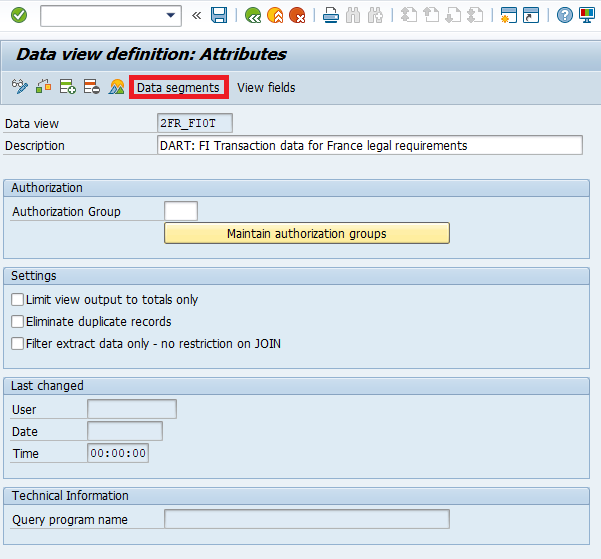Click the Display/Change pencil glasses icon
The image size is (601, 559).
(x=19, y=87)
